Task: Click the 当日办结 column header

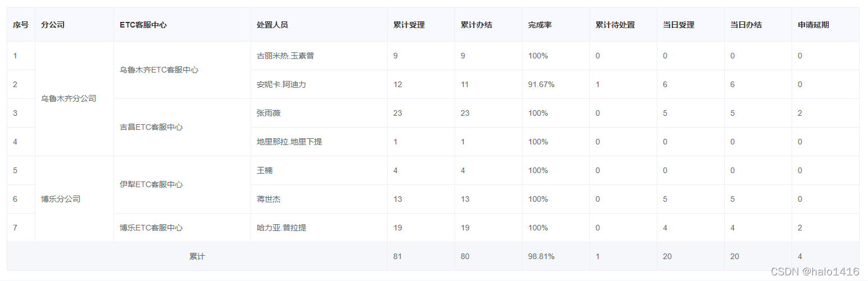Action: point(758,25)
